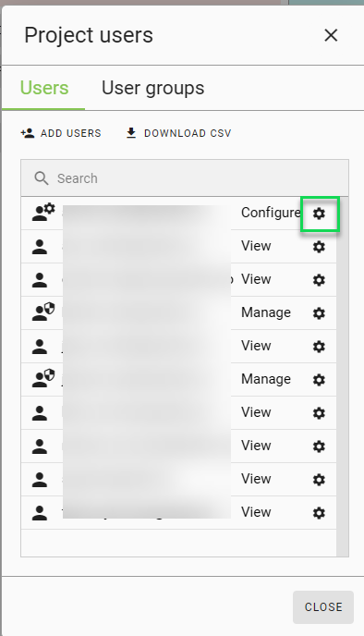Click gear icon on last View row
The width and height of the screenshot is (364, 636).
tap(319, 513)
